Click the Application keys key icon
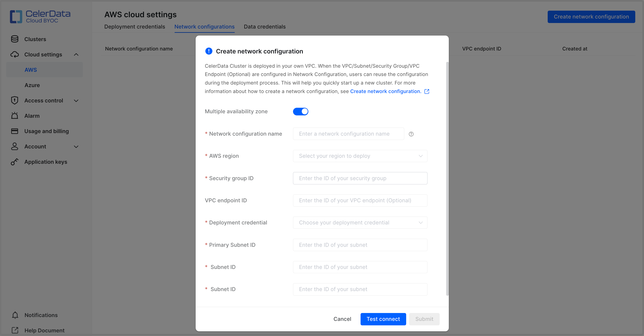This screenshot has width=644, height=336. pyautogui.click(x=14, y=162)
